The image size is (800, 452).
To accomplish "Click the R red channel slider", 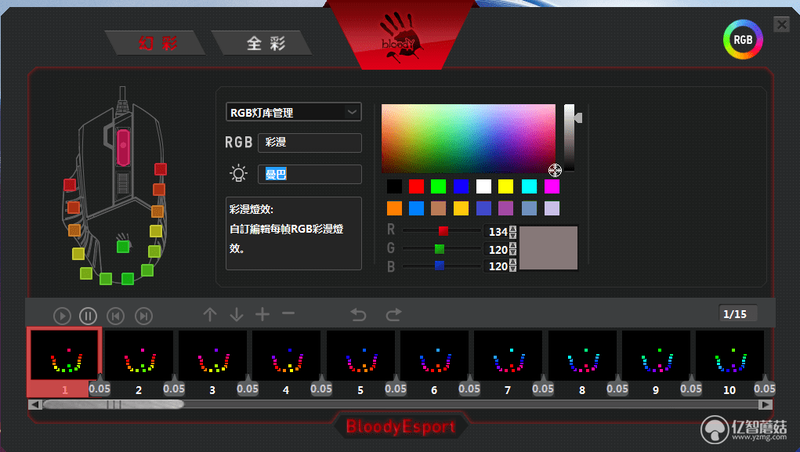I will 442,231.
